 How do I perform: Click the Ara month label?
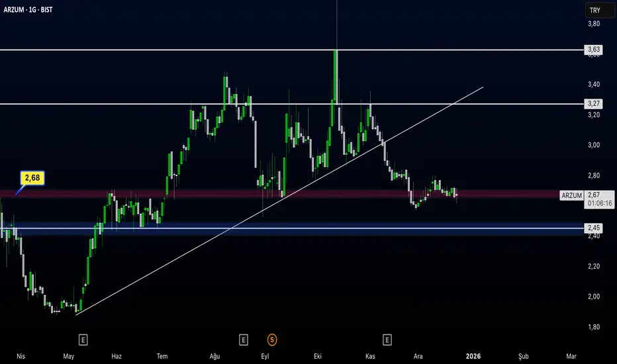tap(418, 356)
